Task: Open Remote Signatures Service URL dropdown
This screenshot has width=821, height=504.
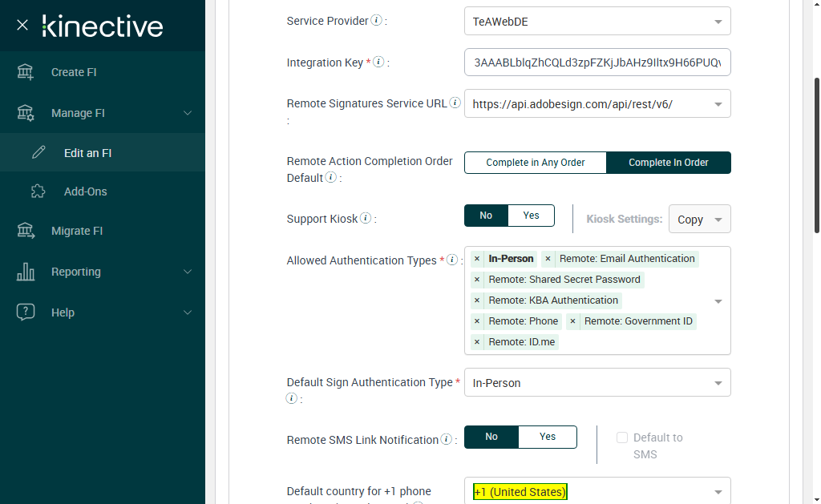Action: click(x=718, y=104)
